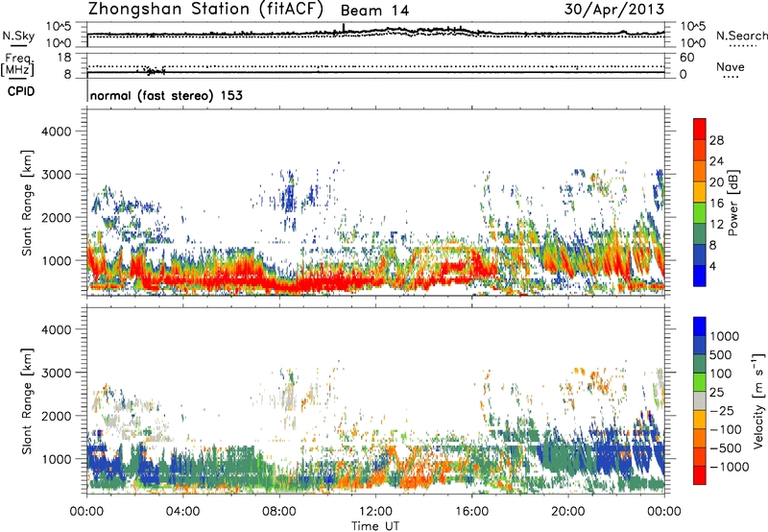Click the "N.Search" legend label
768x532 pixels.
[741, 36]
